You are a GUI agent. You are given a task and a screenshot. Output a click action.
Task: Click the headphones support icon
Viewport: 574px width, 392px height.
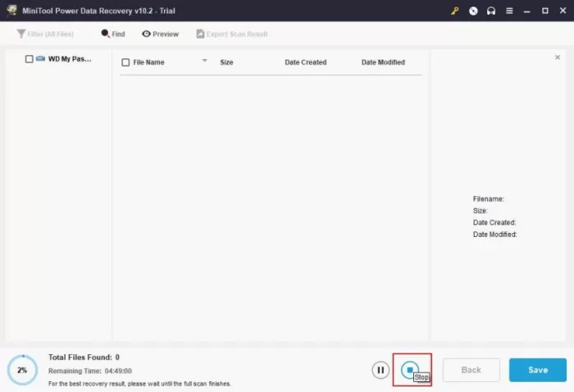point(491,11)
